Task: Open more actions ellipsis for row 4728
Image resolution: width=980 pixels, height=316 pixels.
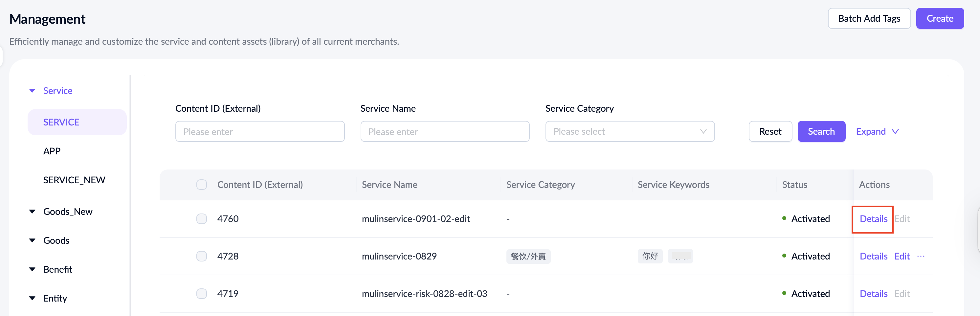Action: (920, 256)
